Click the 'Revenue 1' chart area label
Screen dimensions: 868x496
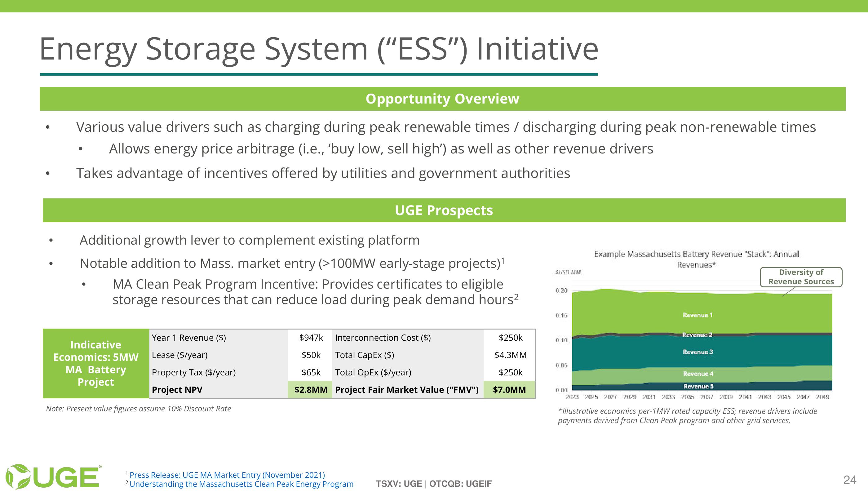(x=697, y=315)
